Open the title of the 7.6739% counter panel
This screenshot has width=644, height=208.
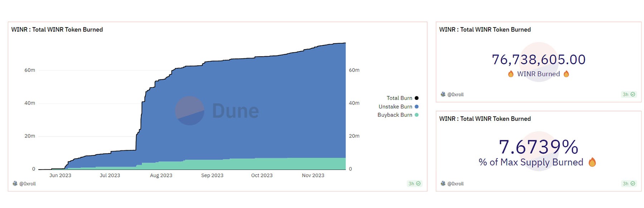(485, 119)
